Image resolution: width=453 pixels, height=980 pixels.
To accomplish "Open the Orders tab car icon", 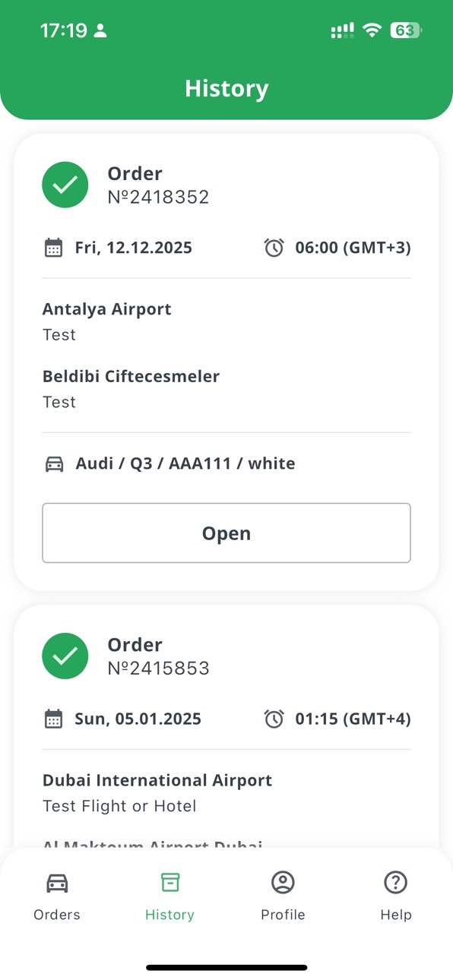I will coord(57,883).
